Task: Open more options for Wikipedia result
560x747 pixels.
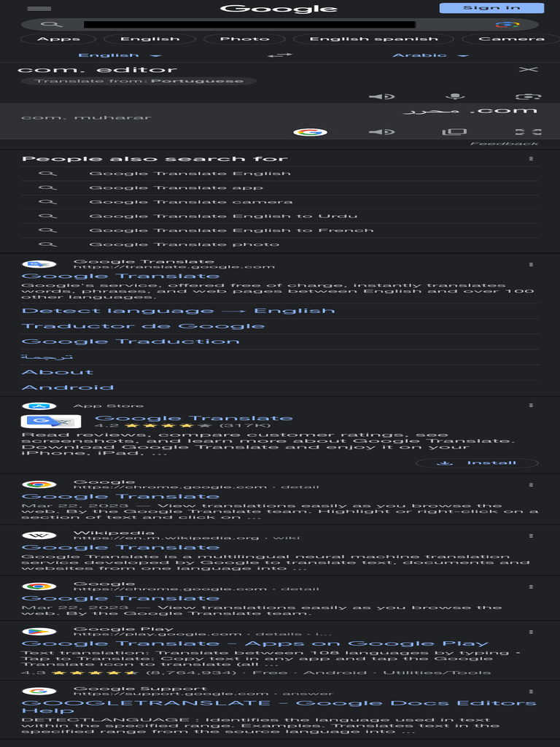Action: click(x=531, y=536)
